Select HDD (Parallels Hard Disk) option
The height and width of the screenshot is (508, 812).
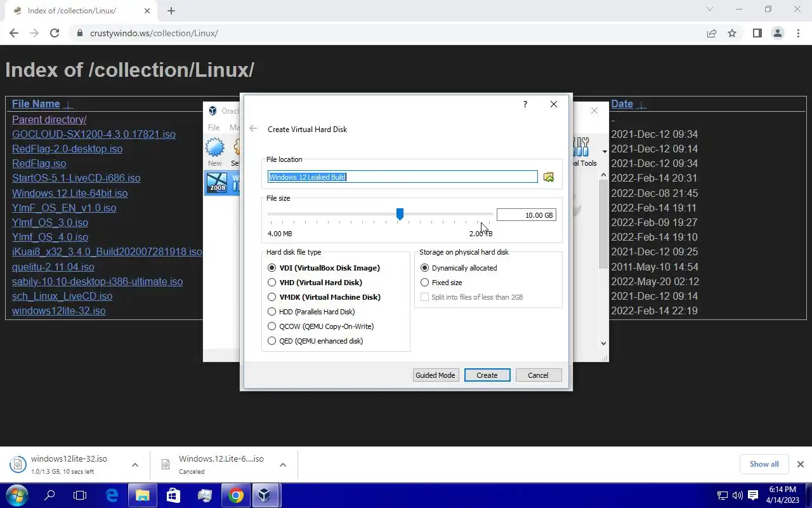(311, 312)
